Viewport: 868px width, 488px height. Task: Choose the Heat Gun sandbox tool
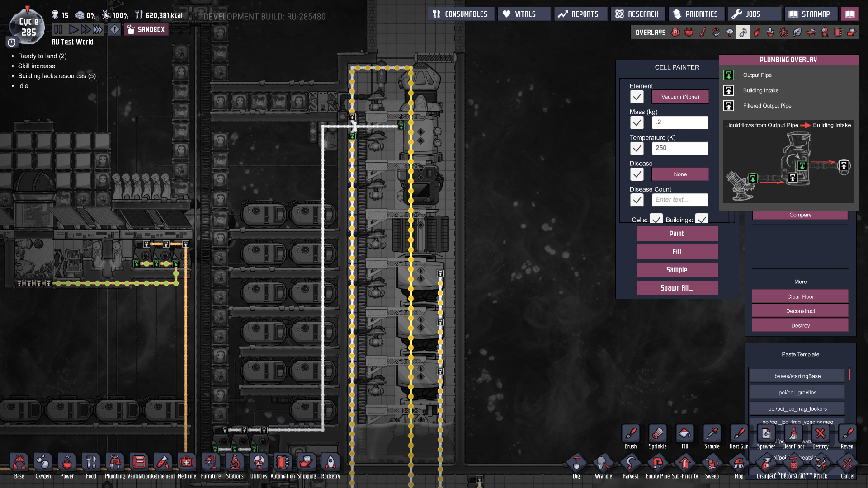(739, 434)
